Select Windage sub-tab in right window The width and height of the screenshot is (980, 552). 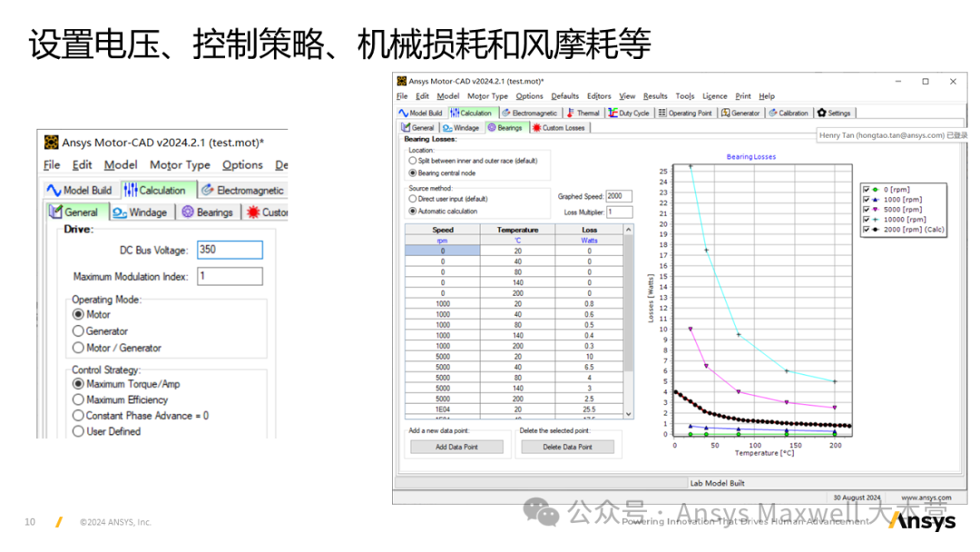(x=461, y=127)
